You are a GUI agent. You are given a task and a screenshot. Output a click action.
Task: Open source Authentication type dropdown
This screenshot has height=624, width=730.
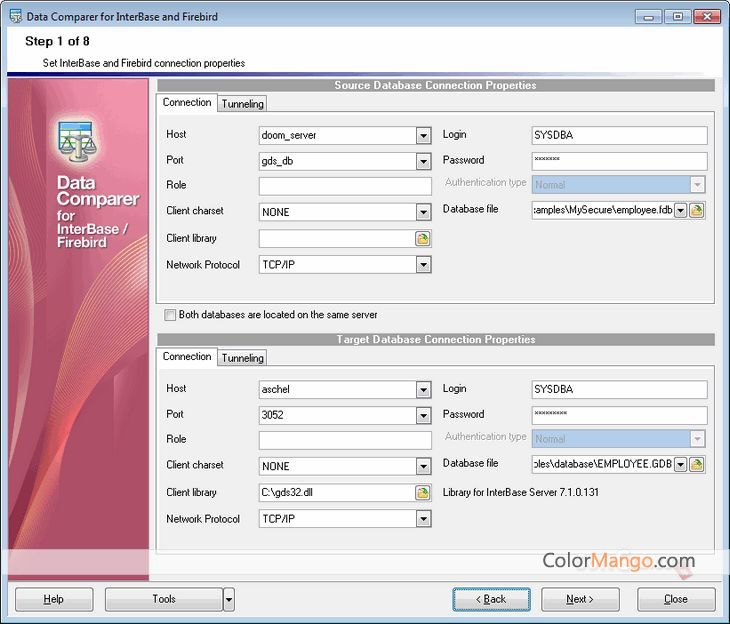click(x=697, y=185)
